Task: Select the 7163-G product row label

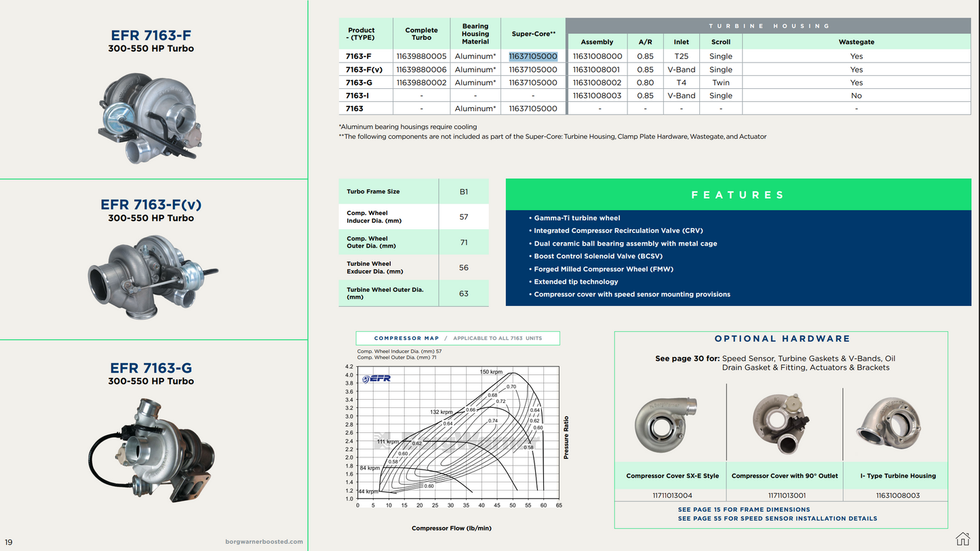Action: pos(359,82)
